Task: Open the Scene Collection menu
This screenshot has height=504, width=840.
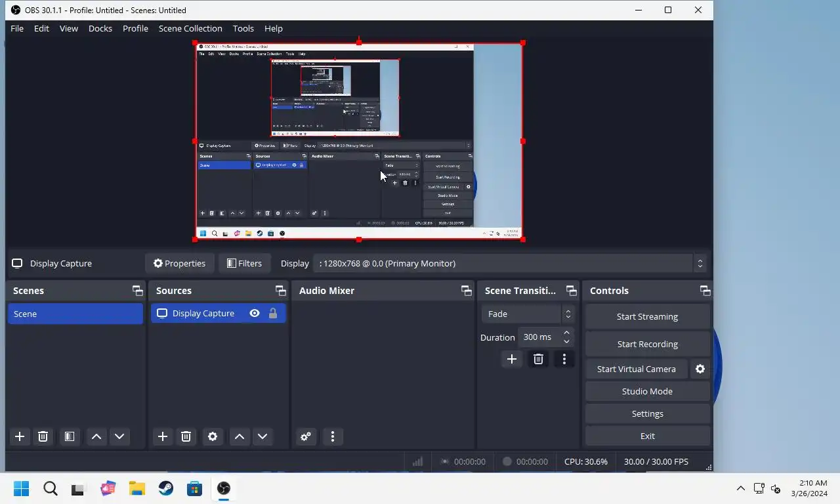Action: click(x=190, y=28)
